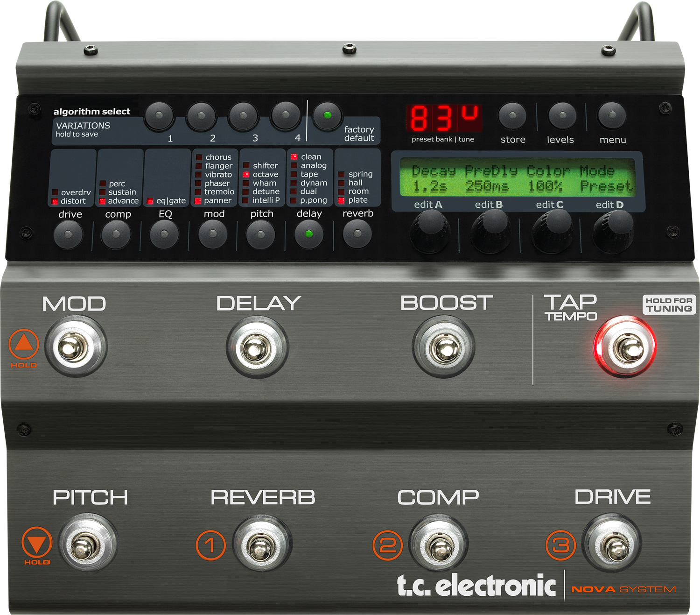
Task: Click the chorus LED indicator
Action: (198, 157)
